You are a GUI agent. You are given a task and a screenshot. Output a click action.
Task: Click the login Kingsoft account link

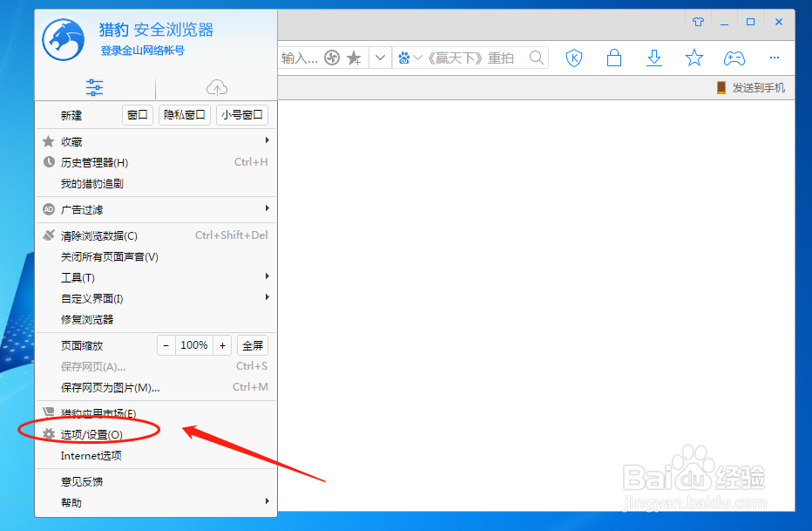click(142, 51)
